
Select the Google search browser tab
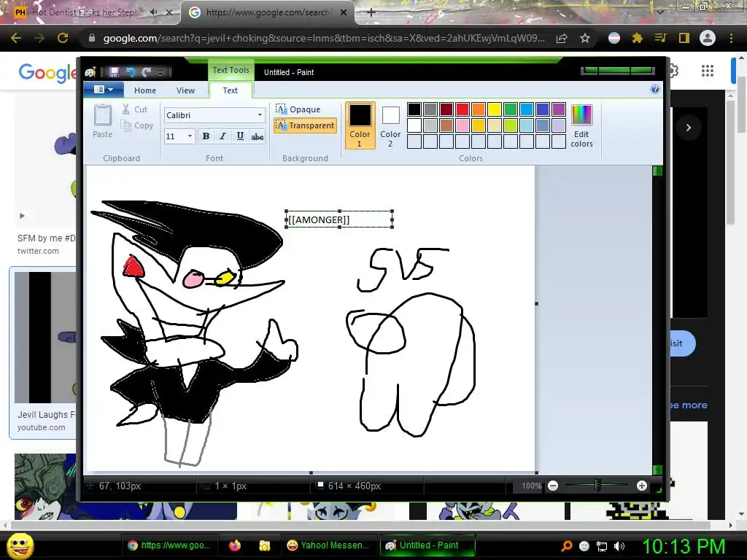(267, 13)
